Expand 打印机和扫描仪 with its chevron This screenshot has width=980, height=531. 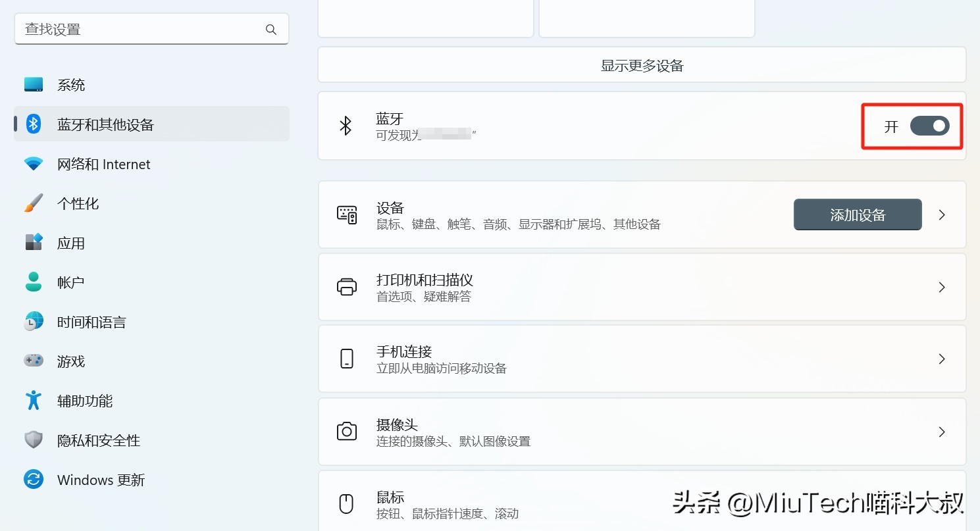pyautogui.click(x=942, y=287)
